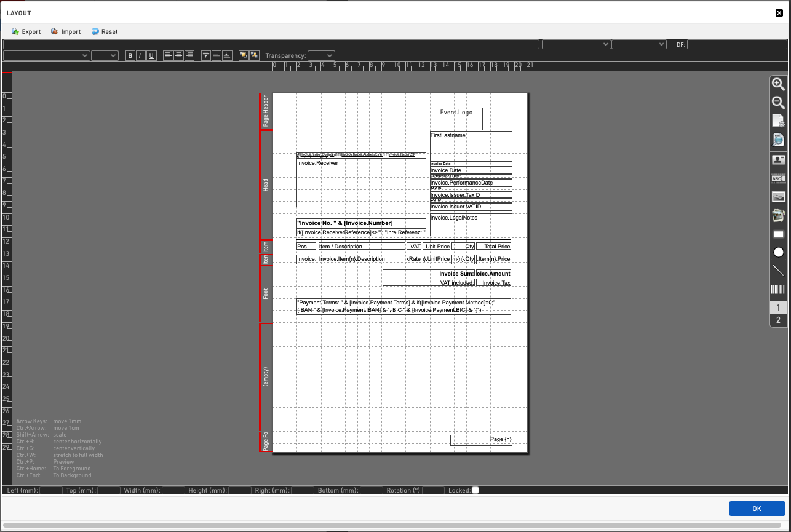This screenshot has height=532, width=791.
Task: Click the zoom in magnifier icon
Action: (x=778, y=84)
